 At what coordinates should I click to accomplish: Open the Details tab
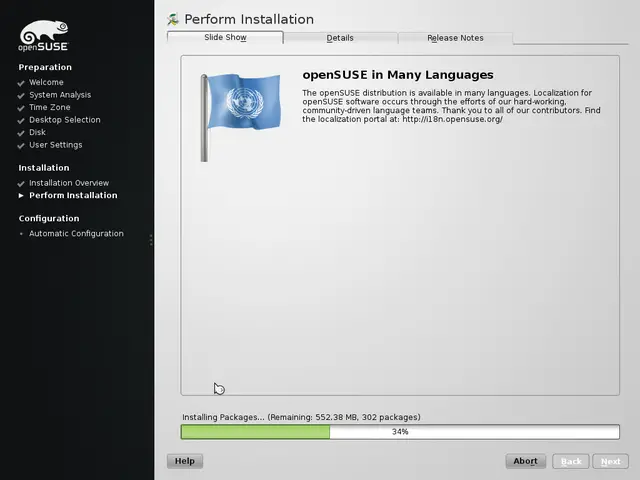[340, 38]
